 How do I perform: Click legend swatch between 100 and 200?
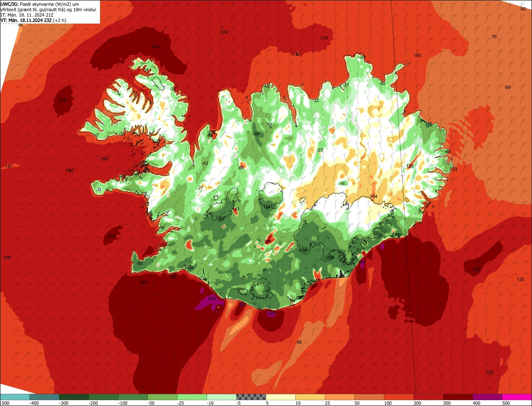tap(399, 397)
